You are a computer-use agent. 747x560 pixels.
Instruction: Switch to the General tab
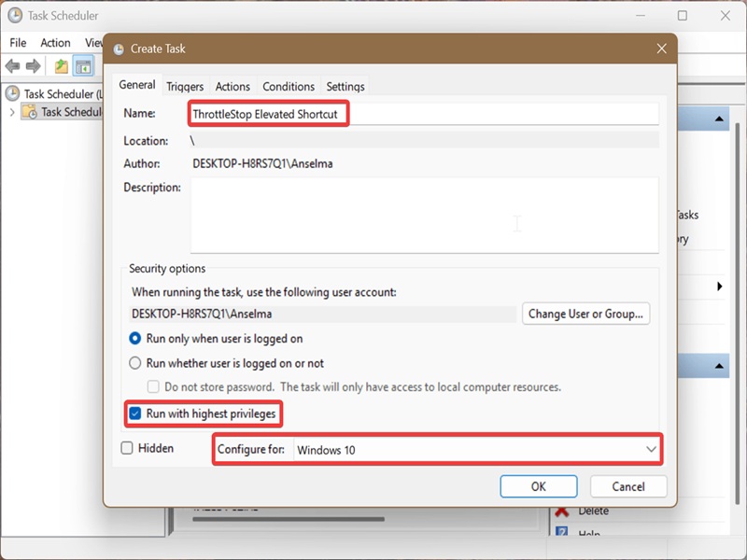[x=137, y=85]
